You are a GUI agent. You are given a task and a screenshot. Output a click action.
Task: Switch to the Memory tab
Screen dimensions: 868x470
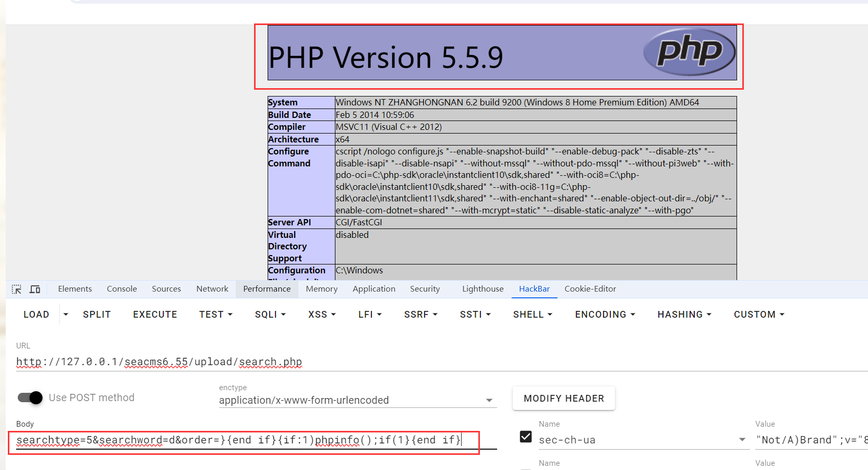321,289
